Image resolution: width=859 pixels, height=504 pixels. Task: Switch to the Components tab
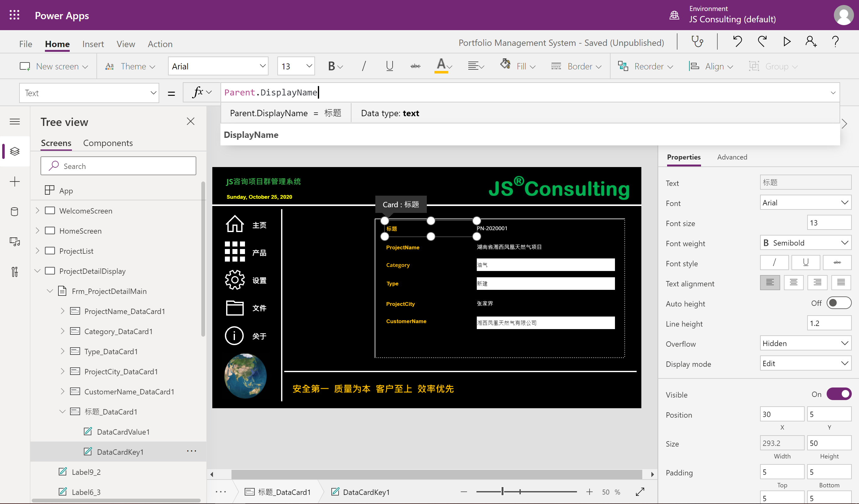[x=108, y=143]
